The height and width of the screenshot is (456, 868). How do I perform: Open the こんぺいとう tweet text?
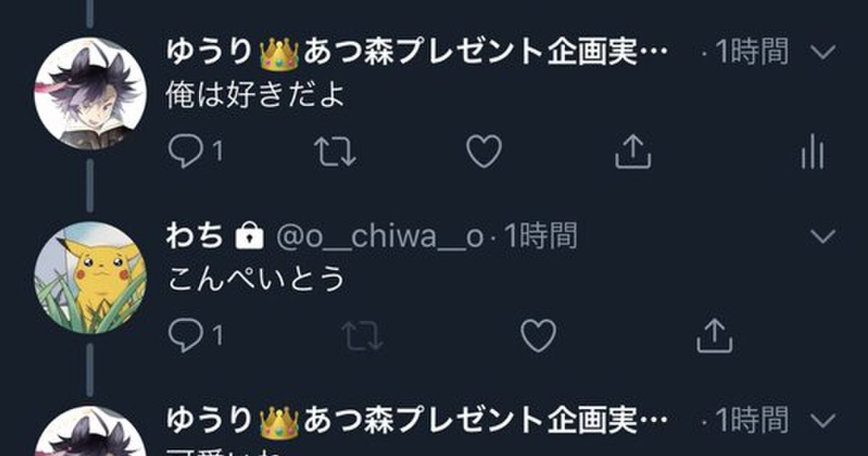[256, 279]
